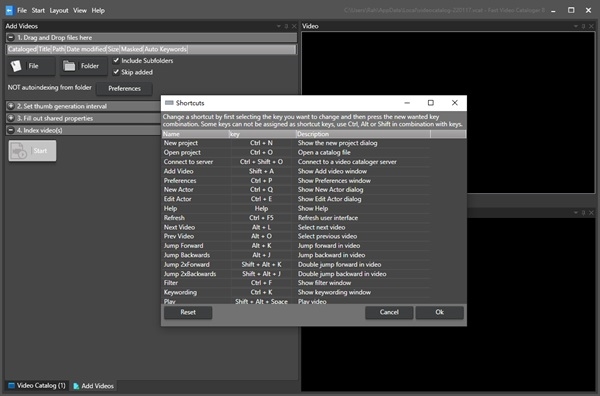Click the Folder button to add folder
The width and height of the screenshot is (600, 396).
[83, 66]
